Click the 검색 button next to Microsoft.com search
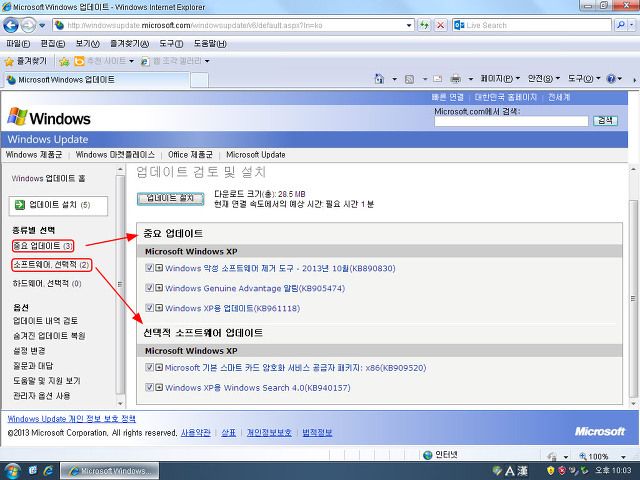Viewport: 640px width, 480px height. point(605,120)
